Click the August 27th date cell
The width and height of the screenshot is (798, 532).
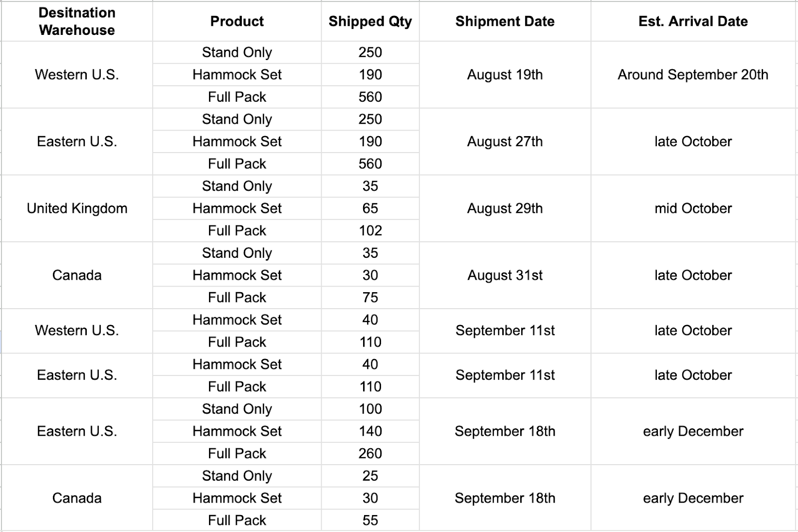pyautogui.click(x=505, y=142)
